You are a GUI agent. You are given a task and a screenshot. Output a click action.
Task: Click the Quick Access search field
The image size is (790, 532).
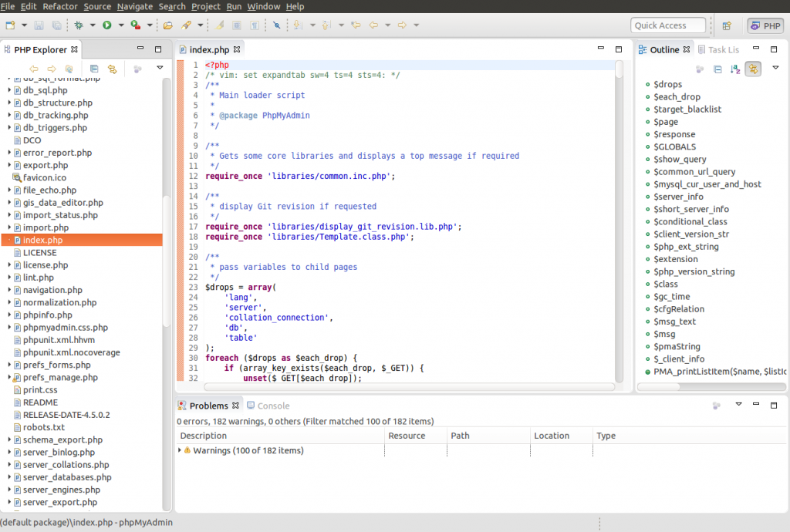[x=667, y=25]
